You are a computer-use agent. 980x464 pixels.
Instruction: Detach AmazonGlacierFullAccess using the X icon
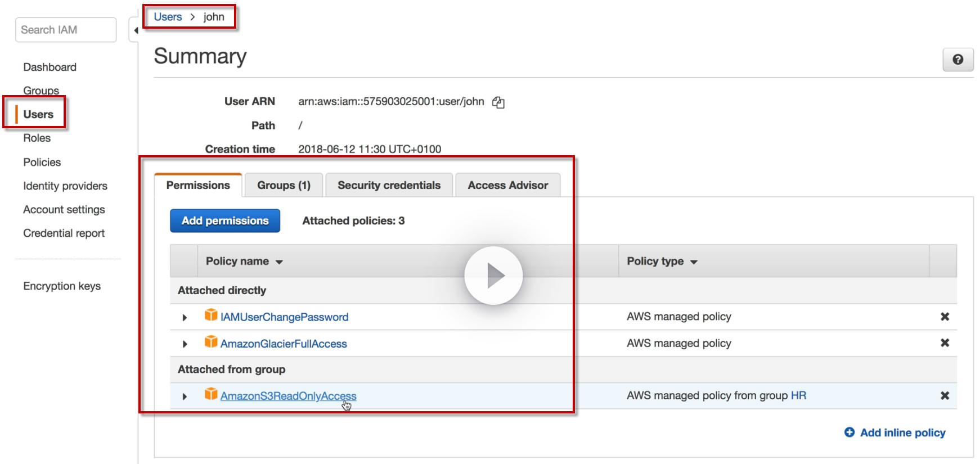click(945, 343)
